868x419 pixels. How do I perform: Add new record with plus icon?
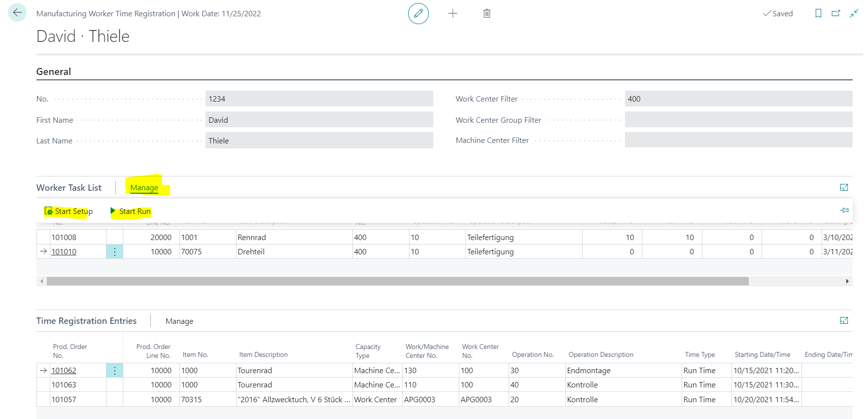tap(453, 13)
